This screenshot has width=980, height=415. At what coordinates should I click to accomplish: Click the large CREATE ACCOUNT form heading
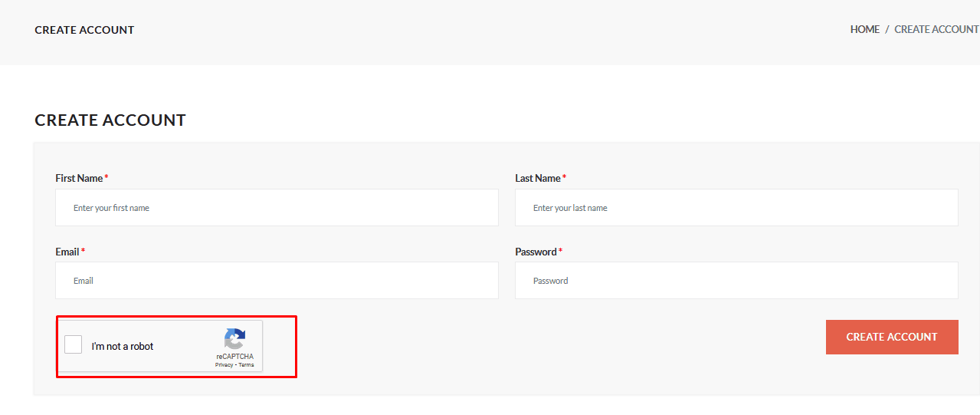[x=110, y=120]
